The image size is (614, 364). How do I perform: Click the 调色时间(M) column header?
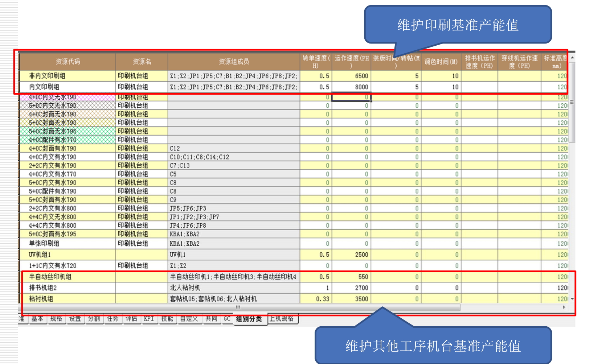[x=441, y=62]
